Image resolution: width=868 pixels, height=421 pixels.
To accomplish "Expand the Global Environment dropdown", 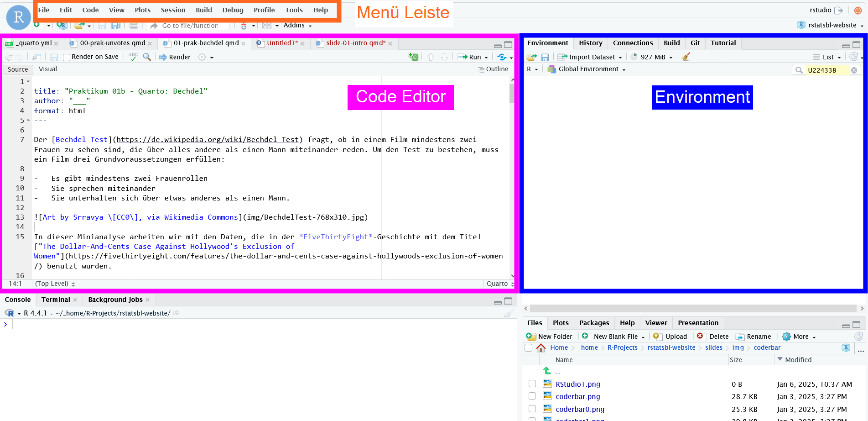I will tap(624, 70).
